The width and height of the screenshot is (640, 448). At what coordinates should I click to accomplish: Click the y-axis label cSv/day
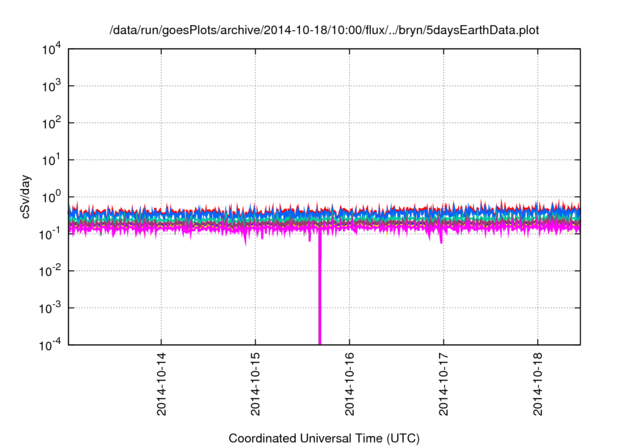click(x=25, y=197)
